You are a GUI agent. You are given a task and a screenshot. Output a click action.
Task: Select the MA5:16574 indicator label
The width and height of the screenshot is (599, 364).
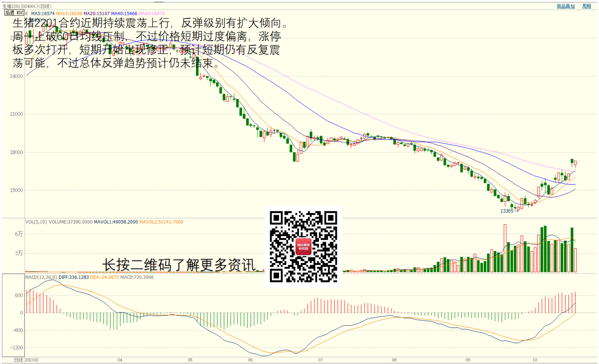(43, 14)
